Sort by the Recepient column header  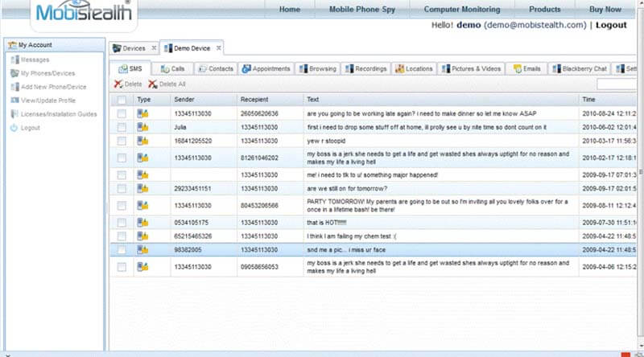tap(270, 100)
